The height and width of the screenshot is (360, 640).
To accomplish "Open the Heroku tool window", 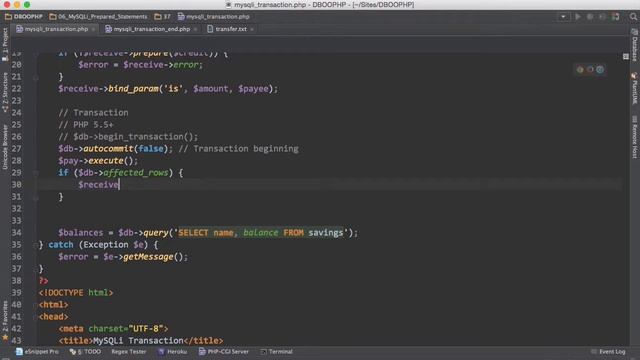I will pyautogui.click(x=173, y=351).
